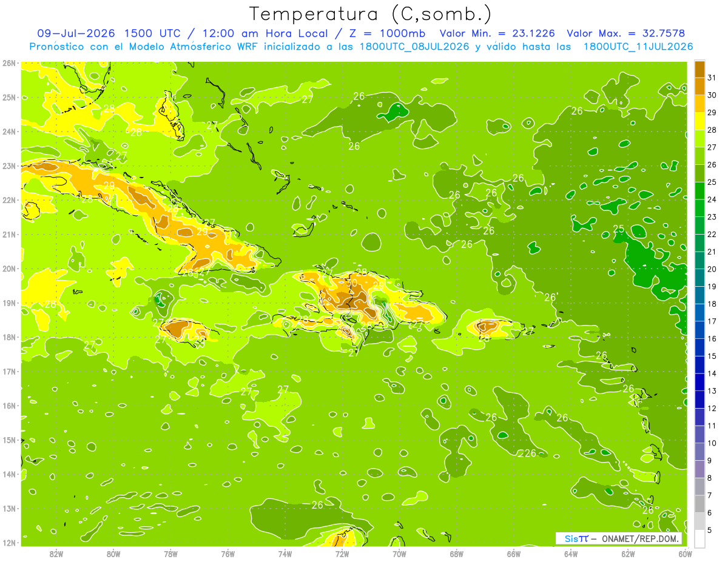This screenshot has height=562, width=728.
Task: Click the '60W' longitude axis label
Action: (x=684, y=554)
